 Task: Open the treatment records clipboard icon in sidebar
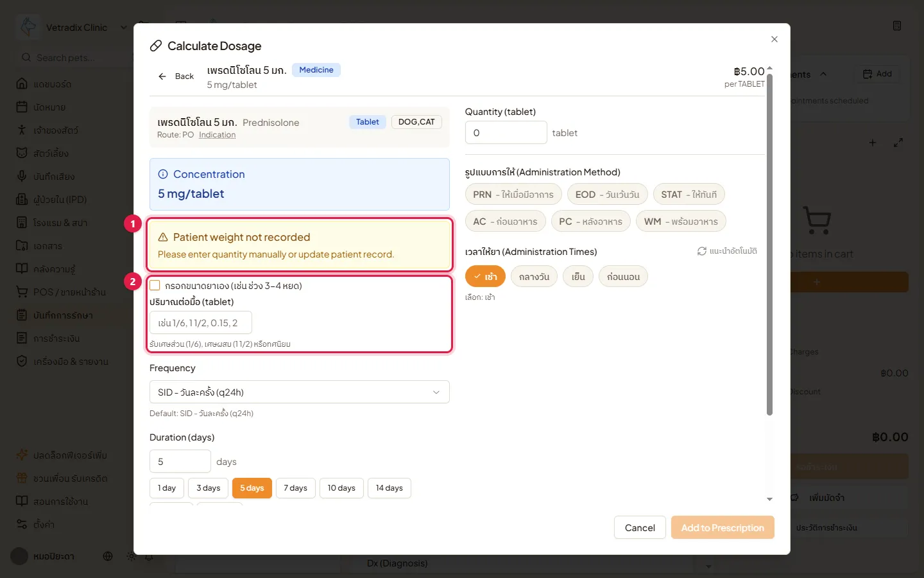22,315
